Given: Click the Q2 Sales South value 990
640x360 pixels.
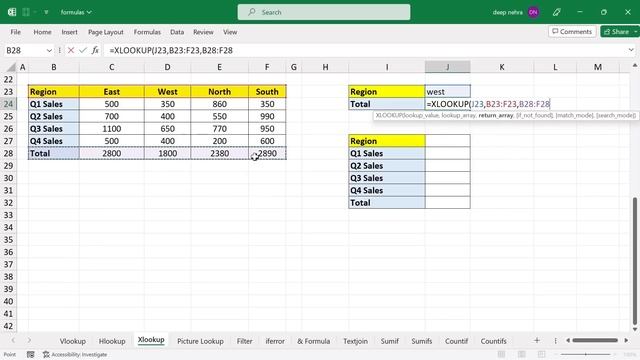Looking at the screenshot, I should (x=267, y=116).
